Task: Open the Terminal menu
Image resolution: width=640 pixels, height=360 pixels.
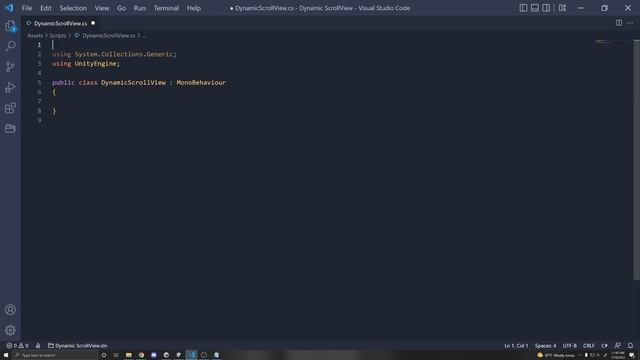Action: pos(166,8)
